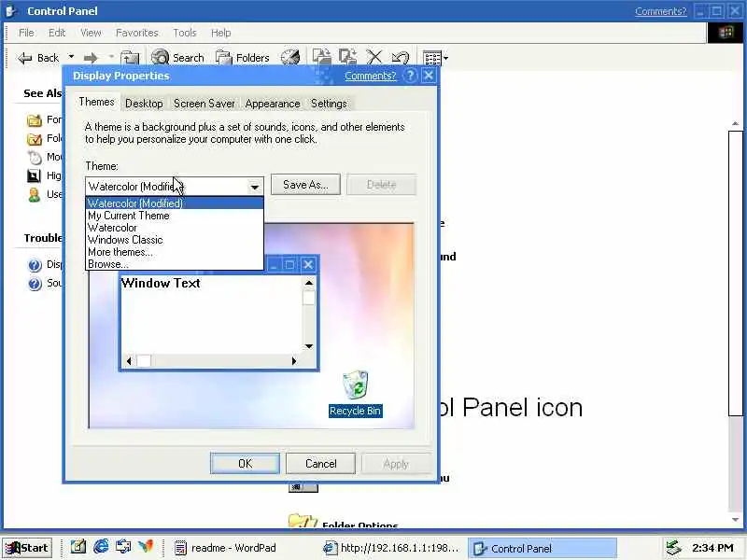The width and height of the screenshot is (747, 560).
Task: Click the Copy To toolbar icon
Action: tap(347, 57)
